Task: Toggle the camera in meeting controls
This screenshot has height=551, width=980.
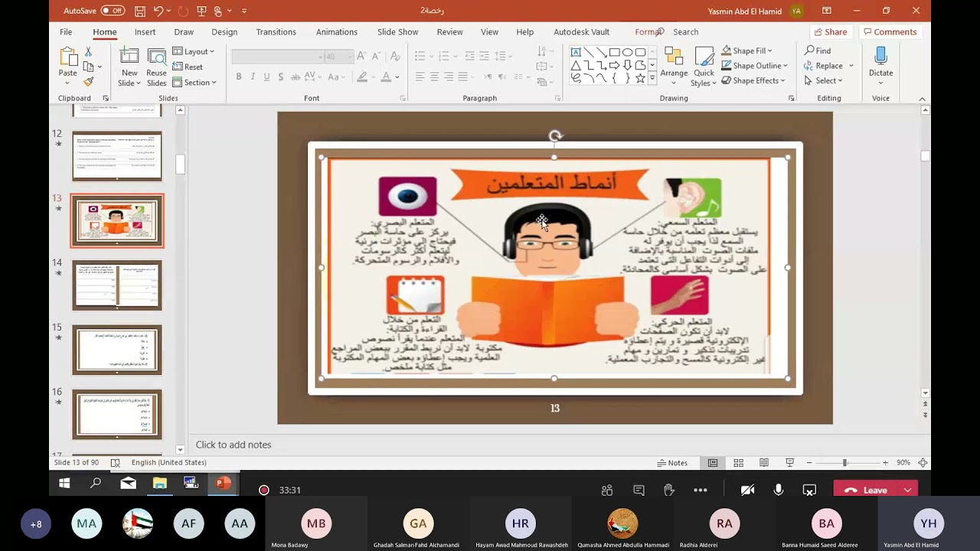Action: pos(747,490)
